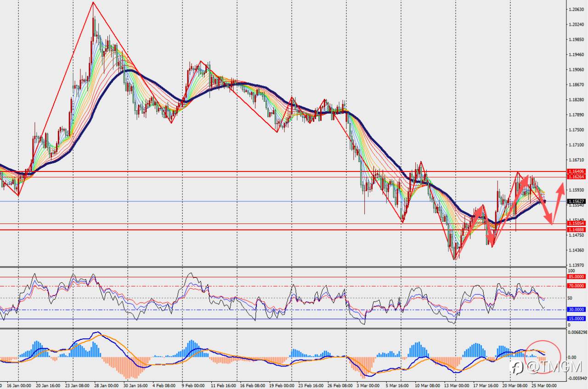Select the 70.0000 RSI overbought level label

[x=576, y=286]
